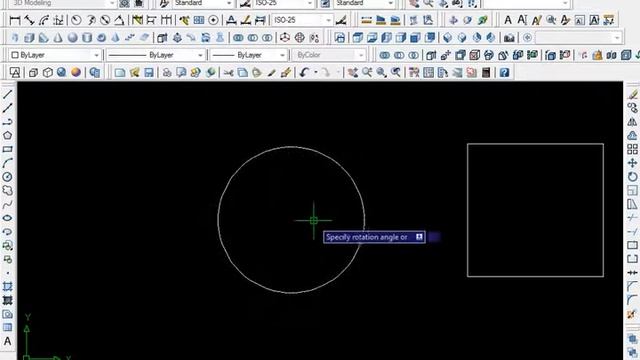The image size is (640, 360).
Task: Select the Aligned dimension tool
Action: click(x=29, y=20)
